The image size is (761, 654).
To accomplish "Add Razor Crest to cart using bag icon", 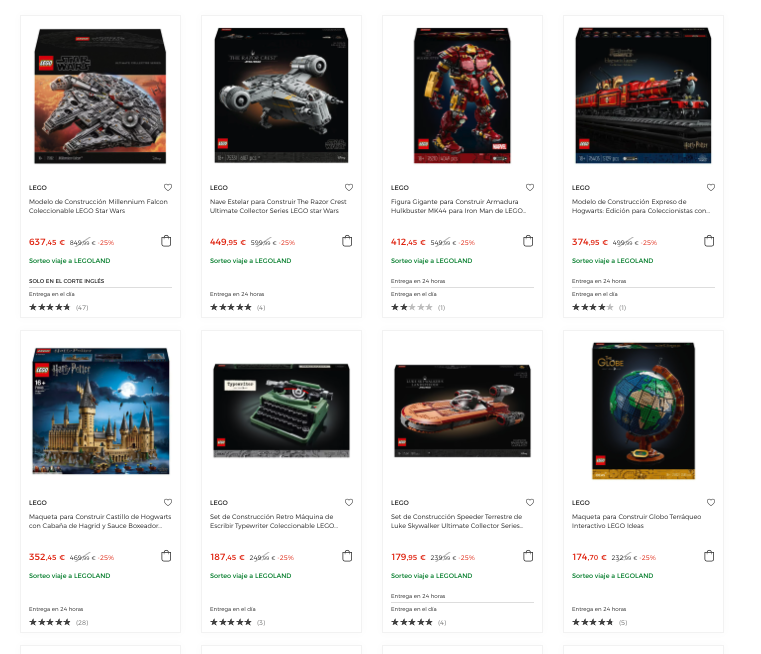I will pos(347,241).
